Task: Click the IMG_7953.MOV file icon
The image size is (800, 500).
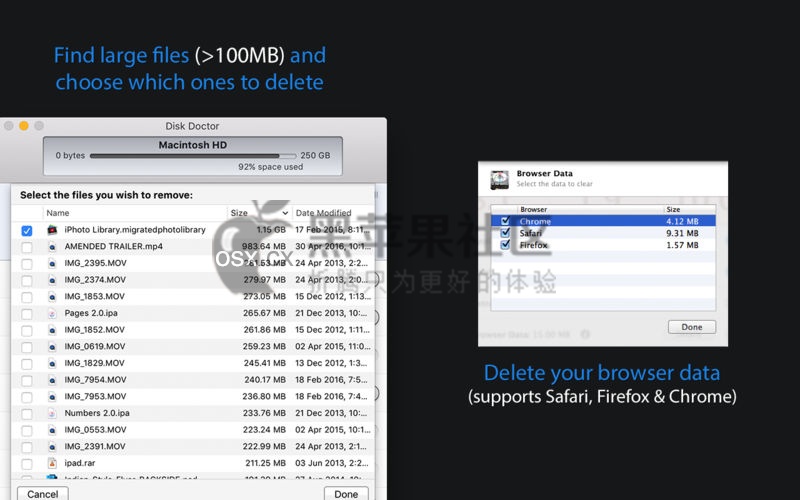Action: [x=52, y=397]
